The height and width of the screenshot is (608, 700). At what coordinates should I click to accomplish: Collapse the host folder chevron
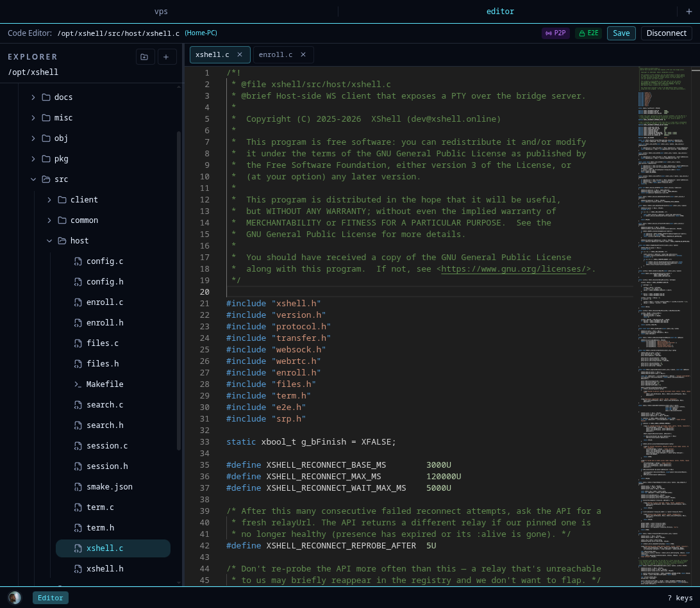49,240
